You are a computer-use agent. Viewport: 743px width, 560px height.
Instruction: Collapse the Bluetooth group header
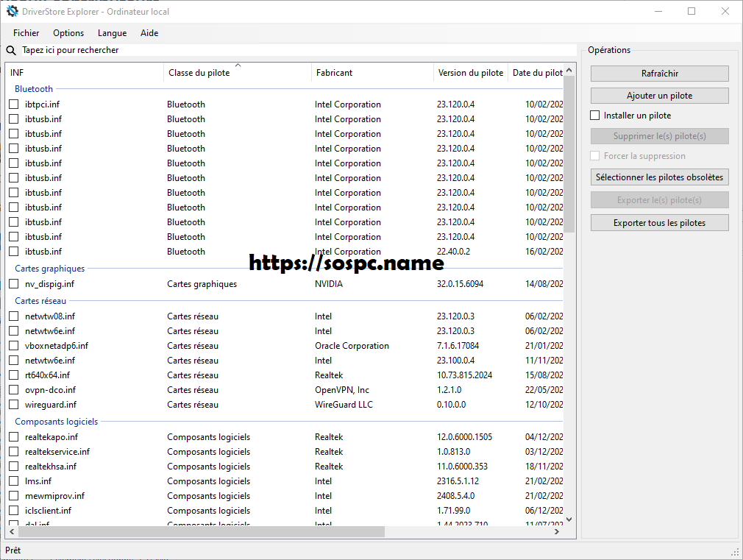tap(34, 89)
